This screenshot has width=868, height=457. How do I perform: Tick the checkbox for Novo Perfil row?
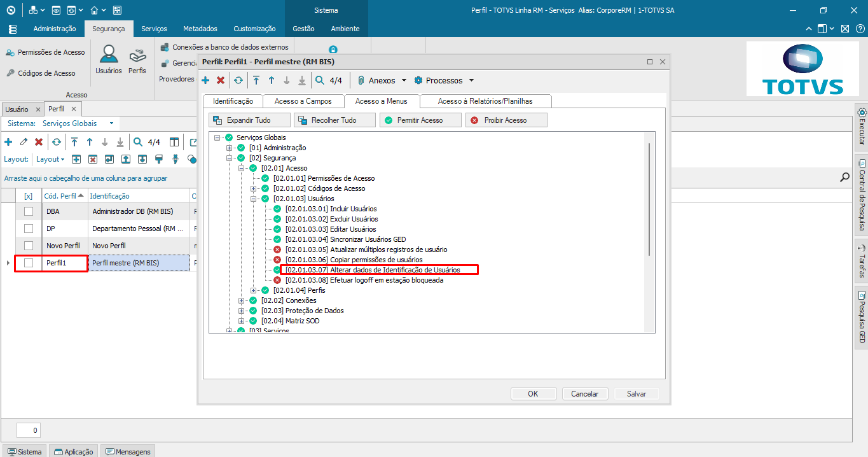coord(29,246)
